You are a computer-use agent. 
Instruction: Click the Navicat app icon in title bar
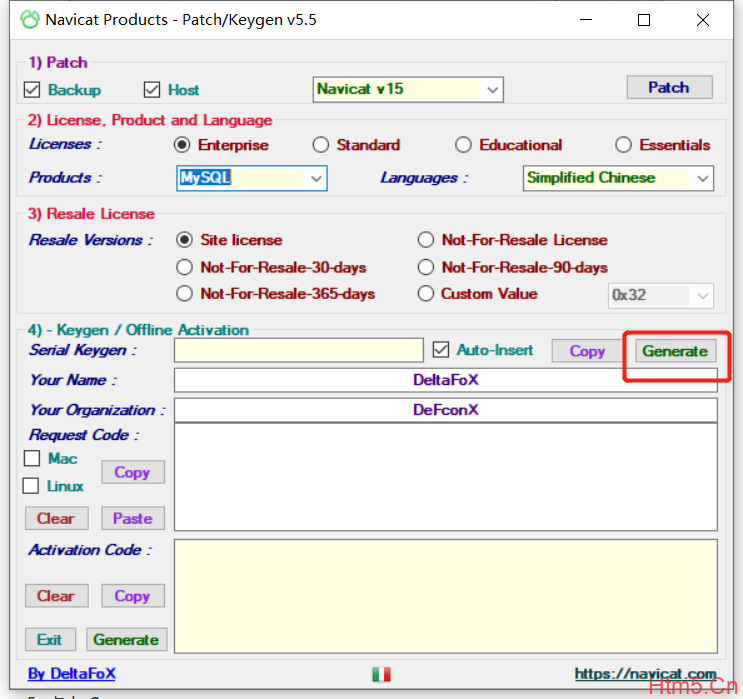click(30, 20)
